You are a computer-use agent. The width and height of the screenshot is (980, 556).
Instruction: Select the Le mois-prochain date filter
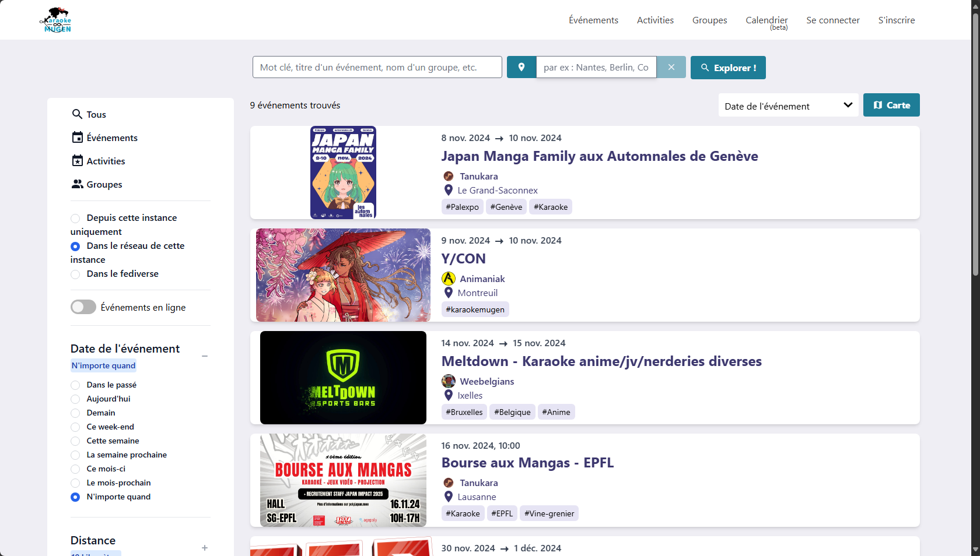click(75, 483)
